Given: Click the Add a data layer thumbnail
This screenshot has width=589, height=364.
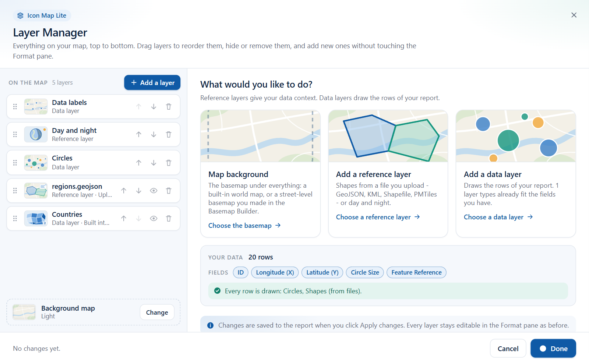Looking at the screenshot, I should point(516,136).
